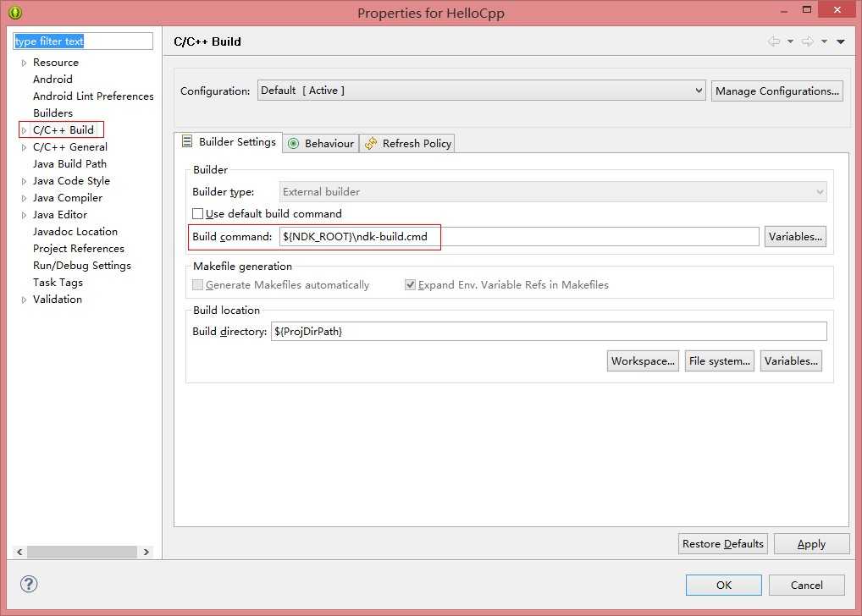Select Project References item
The height and width of the screenshot is (616, 862).
pos(79,249)
